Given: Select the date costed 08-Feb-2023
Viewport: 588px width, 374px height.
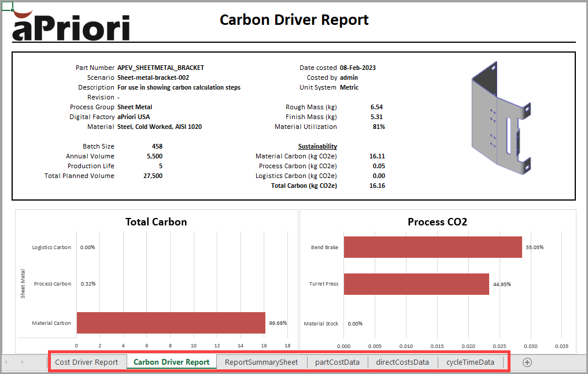Looking at the screenshot, I should (x=358, y=68).
